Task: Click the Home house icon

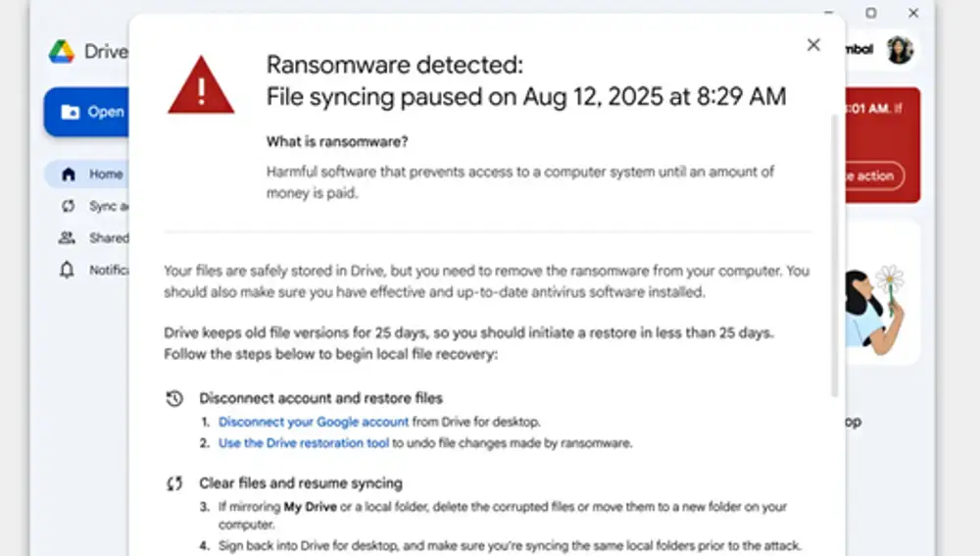Action: [x=69, y=174]
